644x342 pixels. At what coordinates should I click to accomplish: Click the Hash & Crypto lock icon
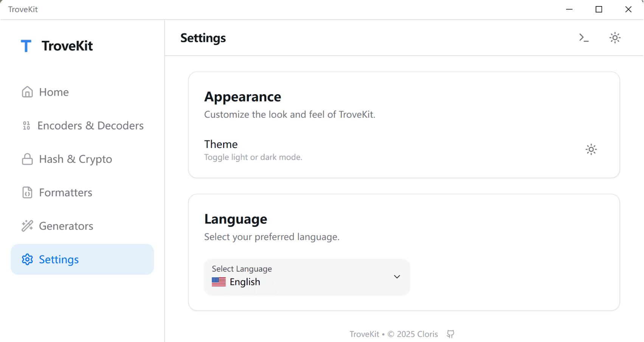(27, 159)
